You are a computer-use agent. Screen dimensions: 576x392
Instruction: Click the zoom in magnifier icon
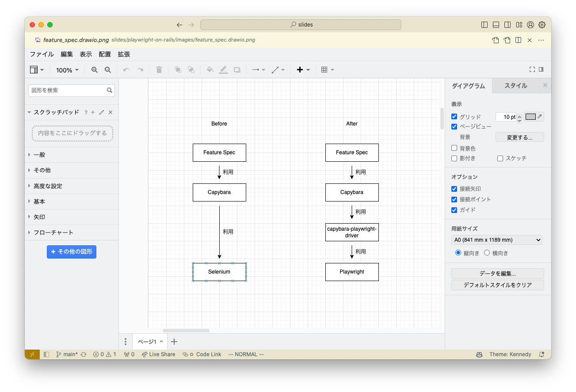[x=94, y=70]
